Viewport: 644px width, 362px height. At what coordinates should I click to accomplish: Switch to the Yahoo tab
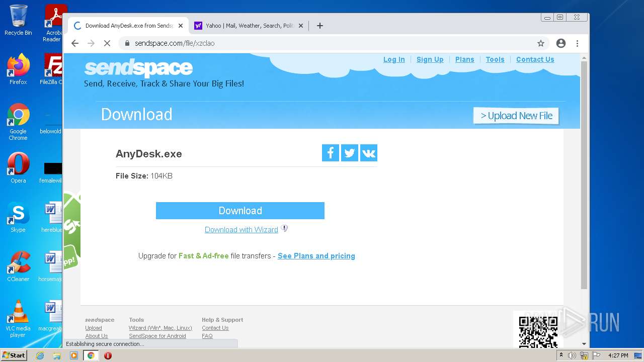pos(249,26)
